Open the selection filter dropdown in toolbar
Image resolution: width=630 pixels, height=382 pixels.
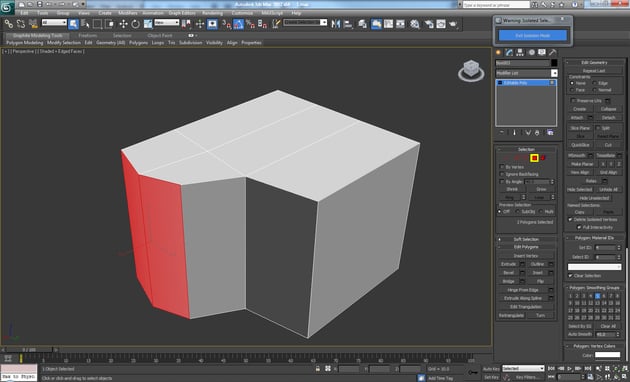(x=54, y=22)
